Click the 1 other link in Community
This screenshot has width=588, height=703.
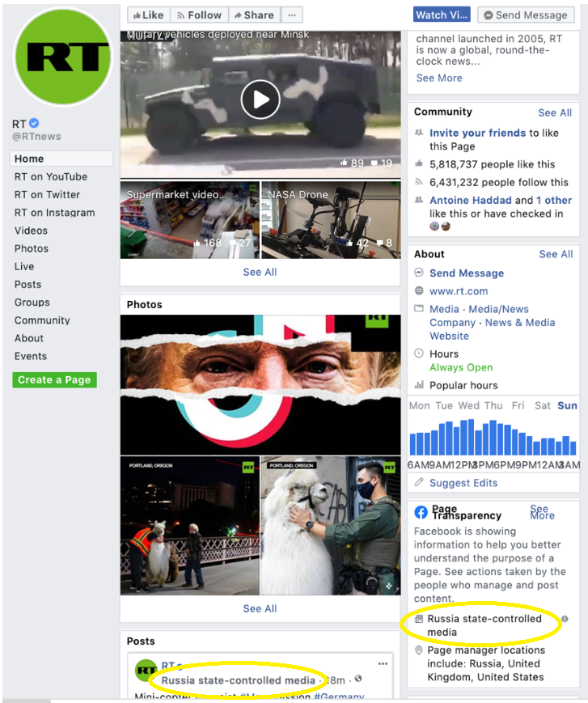tap(554, 200)
